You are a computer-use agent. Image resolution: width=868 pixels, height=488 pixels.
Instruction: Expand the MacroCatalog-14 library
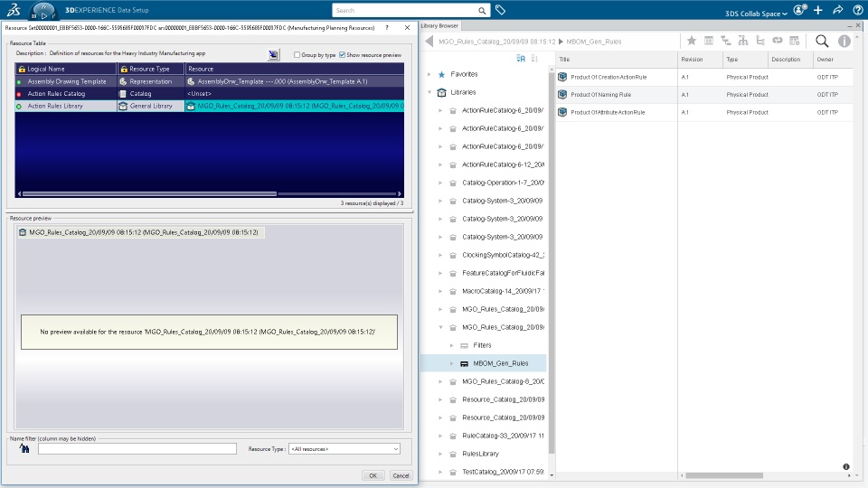[440, 291]
